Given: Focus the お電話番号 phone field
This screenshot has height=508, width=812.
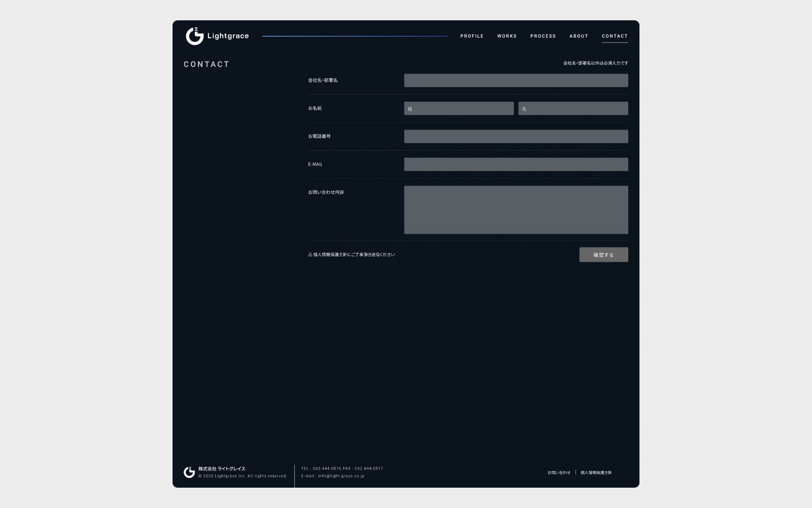Looking at the screenshot, I should [x=516, y=136].
